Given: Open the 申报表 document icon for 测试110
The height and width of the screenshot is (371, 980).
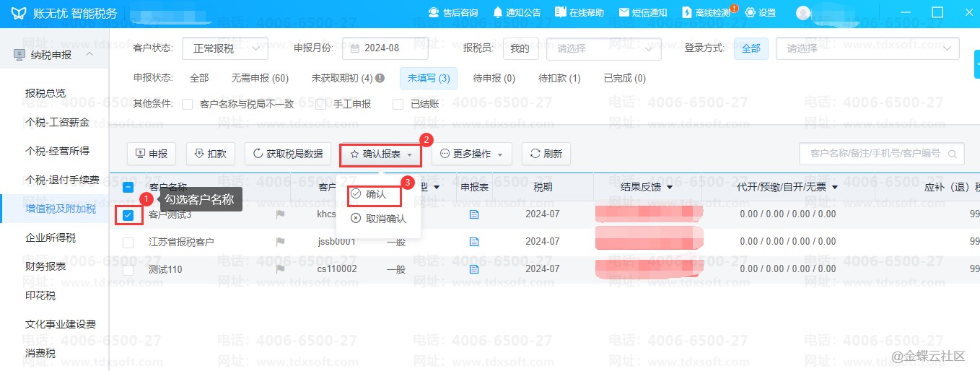Looking at the screenshot, I should (474, 269).
